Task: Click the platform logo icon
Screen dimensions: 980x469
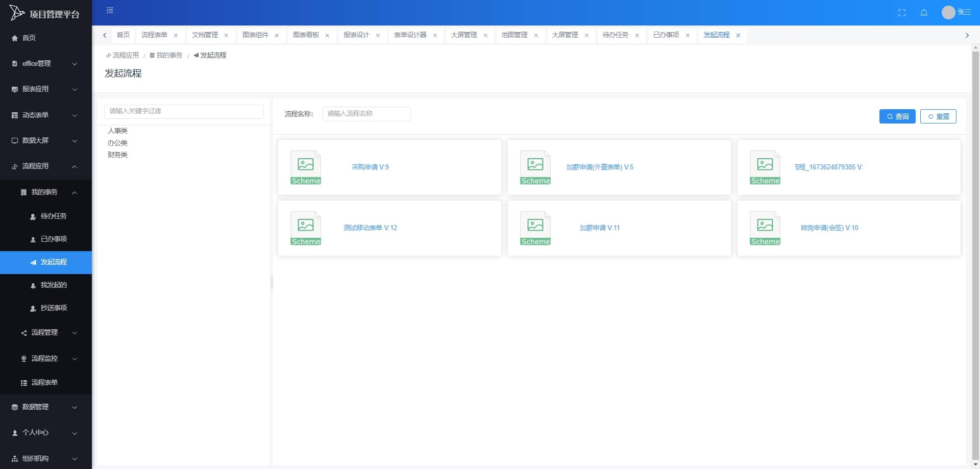Action: 17,13
